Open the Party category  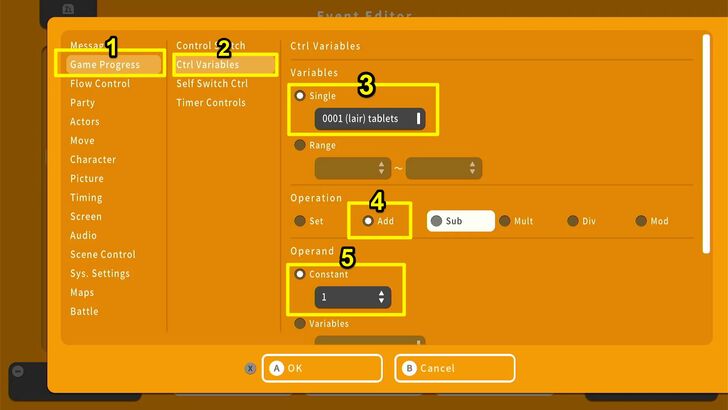[x=82, y=103]
